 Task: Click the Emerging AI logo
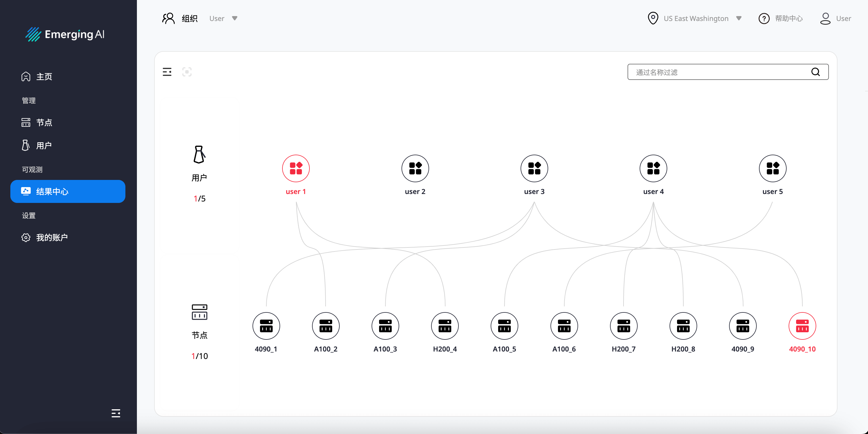click(x=65, y=34)
